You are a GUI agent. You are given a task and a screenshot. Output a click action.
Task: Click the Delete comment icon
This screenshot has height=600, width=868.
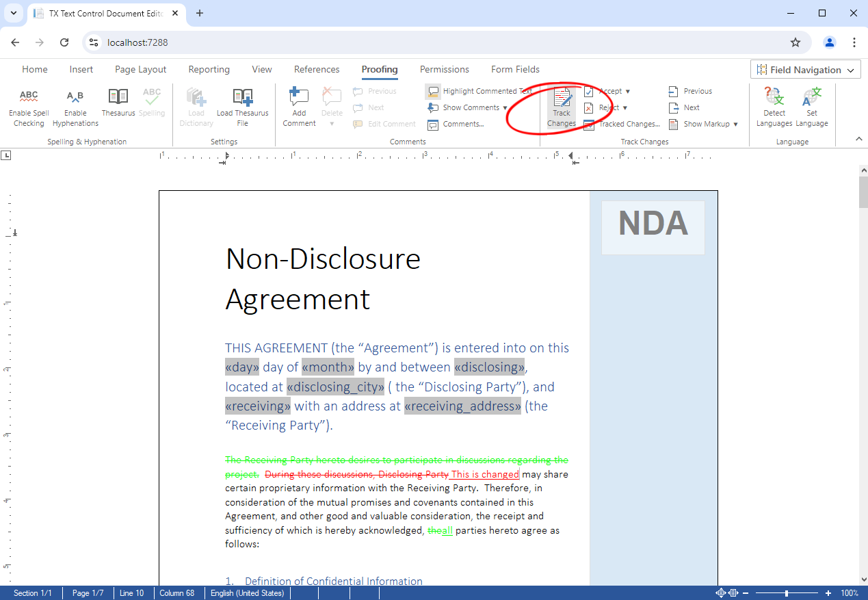(x=332, y=100)
